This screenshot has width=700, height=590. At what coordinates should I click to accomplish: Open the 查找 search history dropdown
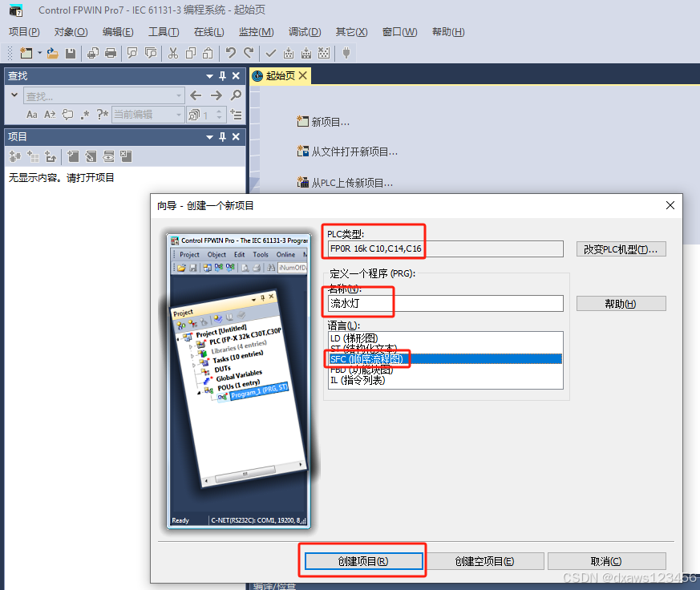(x=179, y=95)
